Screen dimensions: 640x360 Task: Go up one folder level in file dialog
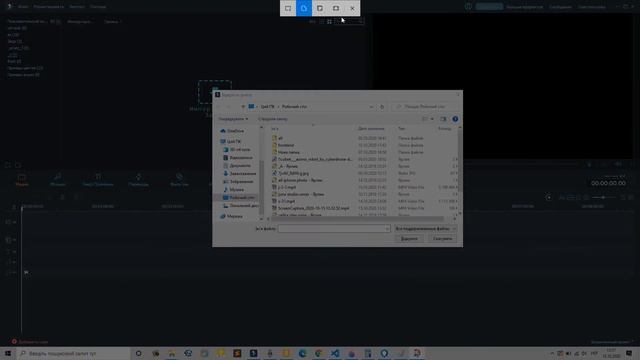(243, 107)
